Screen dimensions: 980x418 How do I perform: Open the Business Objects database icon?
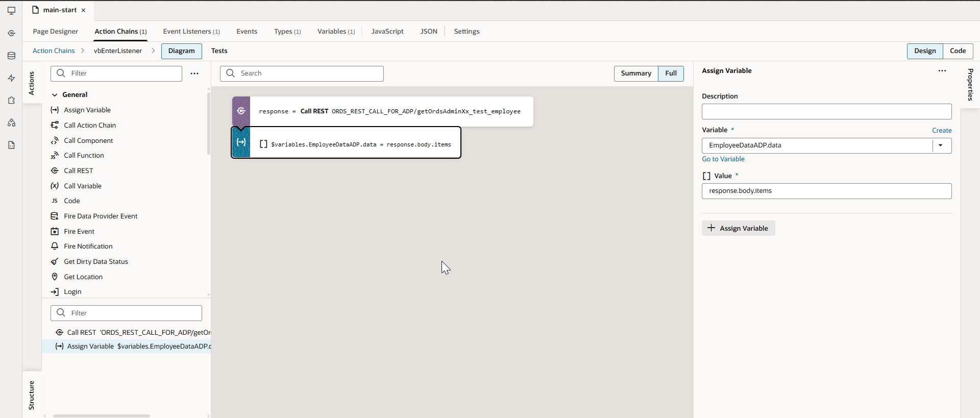[x=11, y=56]
